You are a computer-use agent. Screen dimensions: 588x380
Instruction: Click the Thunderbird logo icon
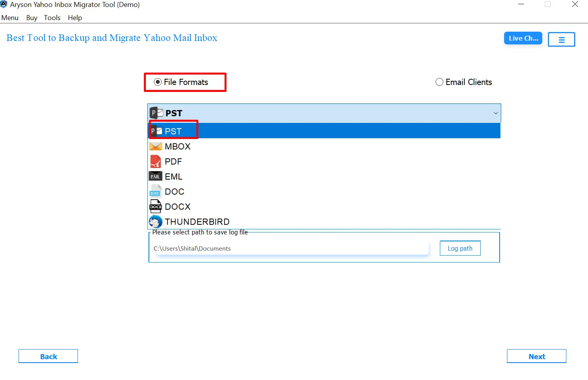[155, 222]
